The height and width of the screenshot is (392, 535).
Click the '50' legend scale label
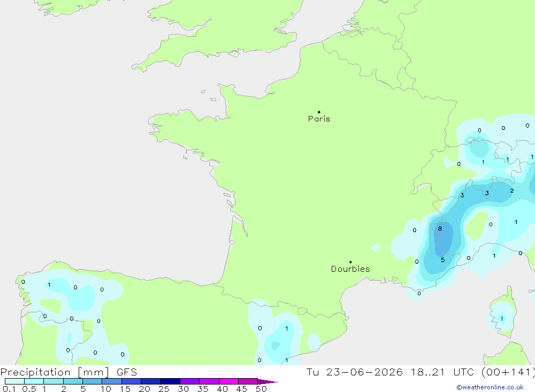tap(262, 389)
